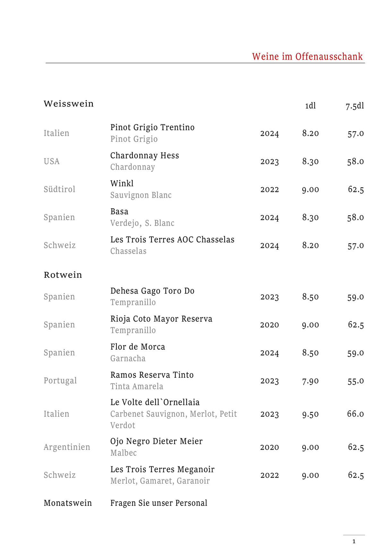Image resolution: width=392 pixels, height=555 pixels.
Task: Click the 'Weine im Offenausschank' page heading
Action: pyautogui.click(x=307, y=57)
